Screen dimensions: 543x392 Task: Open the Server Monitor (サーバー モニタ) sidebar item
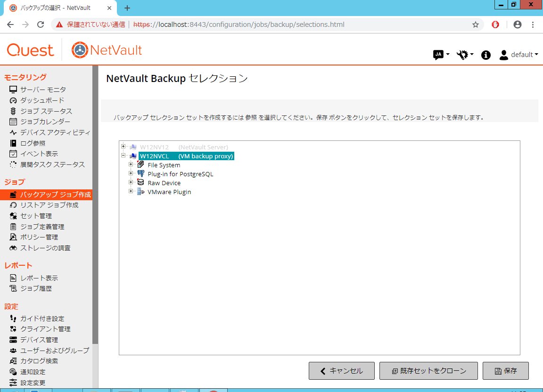[43, 90]
